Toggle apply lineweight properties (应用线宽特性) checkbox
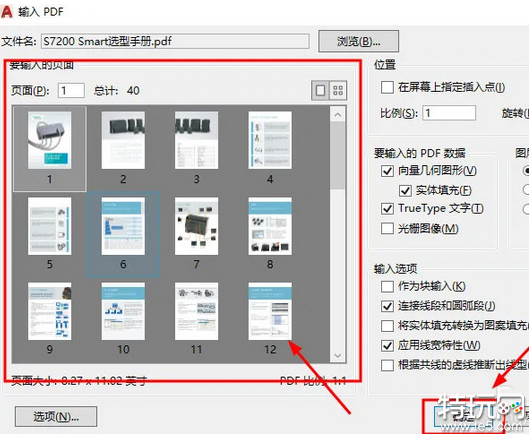 387,346
